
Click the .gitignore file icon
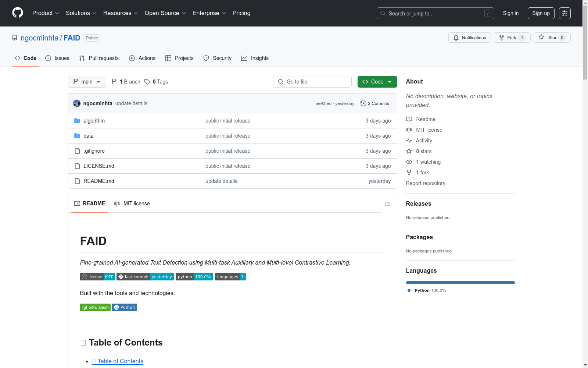pos(77,151)
